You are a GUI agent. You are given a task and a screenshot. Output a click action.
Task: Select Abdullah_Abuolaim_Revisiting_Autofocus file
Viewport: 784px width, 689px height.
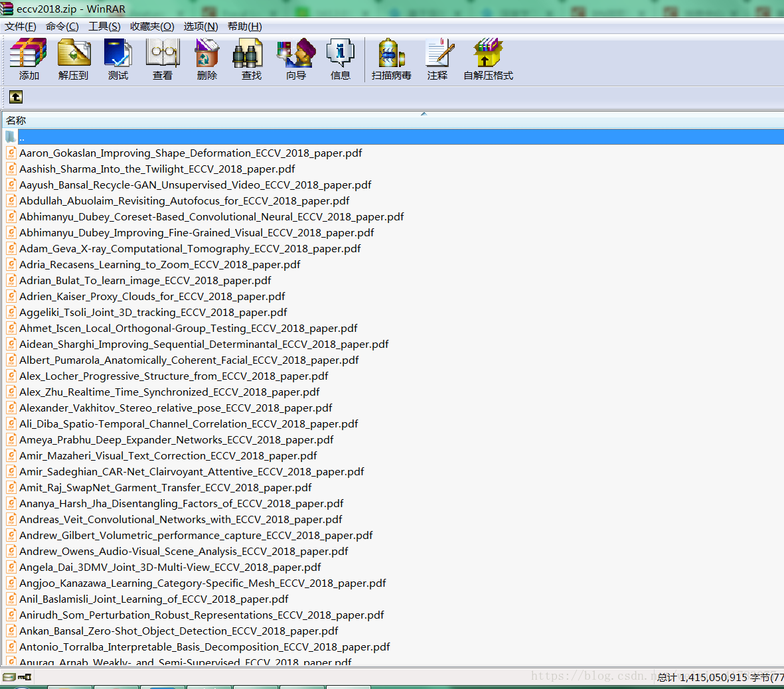pyautogui.click(x=185, y=201)
